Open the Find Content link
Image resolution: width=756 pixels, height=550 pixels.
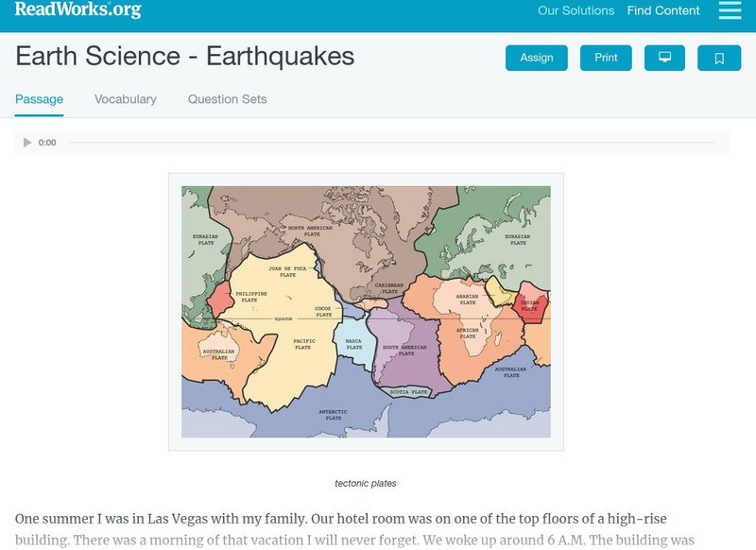pos(663,11)
